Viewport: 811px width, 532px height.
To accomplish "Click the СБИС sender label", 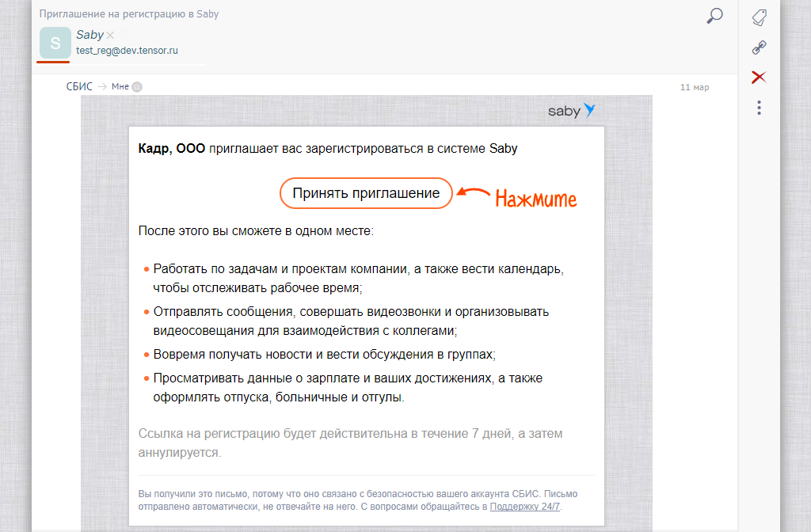I will 79,87.
